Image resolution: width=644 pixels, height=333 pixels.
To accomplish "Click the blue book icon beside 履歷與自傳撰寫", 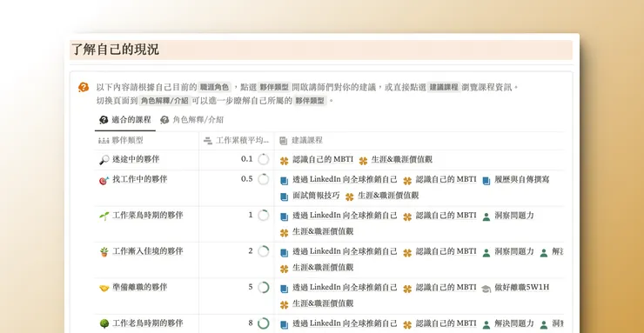I will [486, 181].
